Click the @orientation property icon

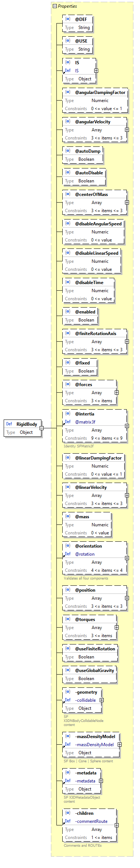point(68,546)
